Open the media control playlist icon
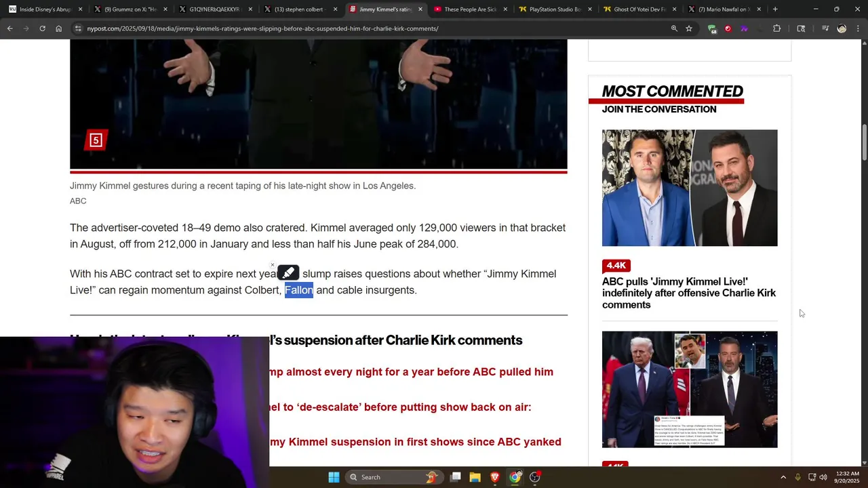The height and width of the screenshot is (488, 868). click(x=825, y=28)
